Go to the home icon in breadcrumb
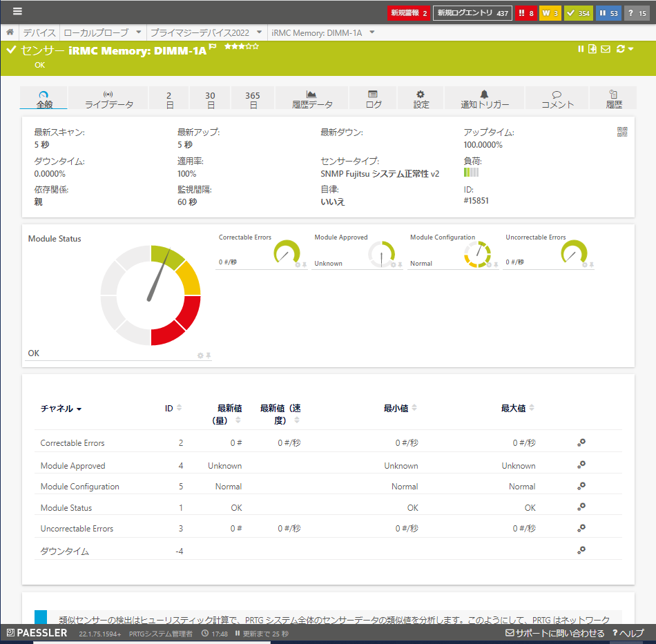This screenshot has width=656, height=644. tap(10, 32)
